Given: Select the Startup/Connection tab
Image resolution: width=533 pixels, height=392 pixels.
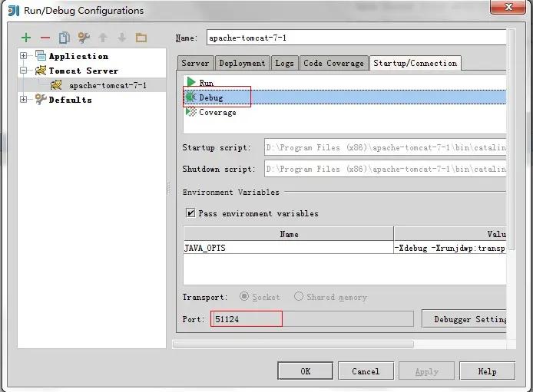Looking at the screenshot, I should coord(415,63).
